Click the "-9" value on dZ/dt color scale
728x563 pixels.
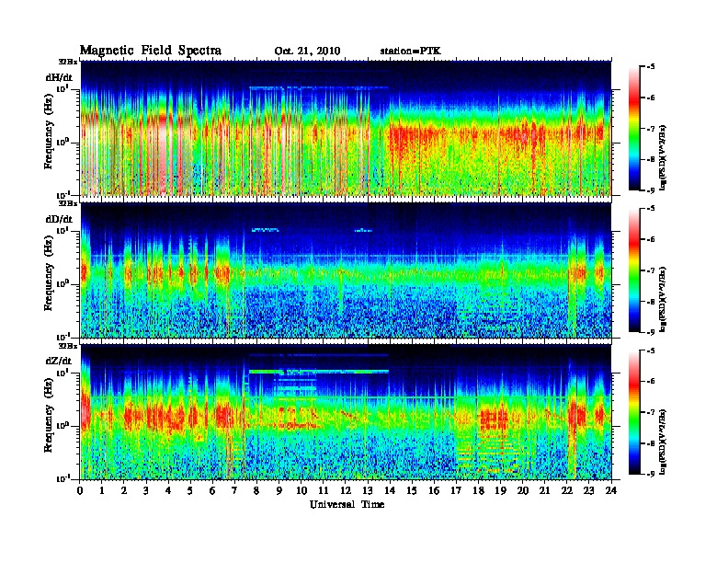pos(651,474)
